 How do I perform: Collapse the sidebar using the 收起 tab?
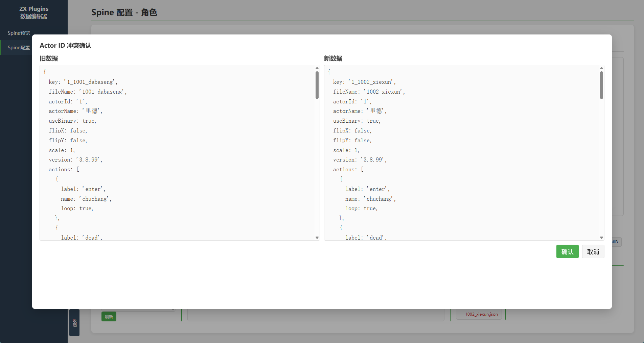tap(74, 323)
